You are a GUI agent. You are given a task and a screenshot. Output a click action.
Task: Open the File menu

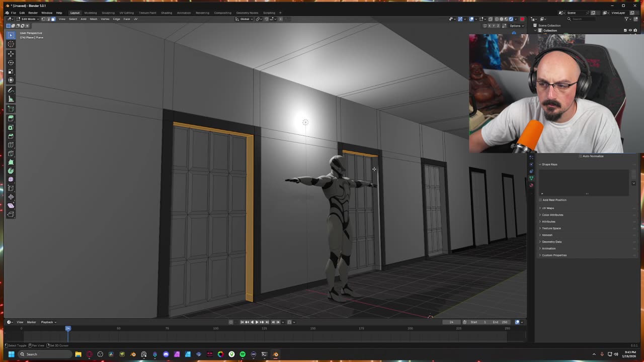[13, 13]
